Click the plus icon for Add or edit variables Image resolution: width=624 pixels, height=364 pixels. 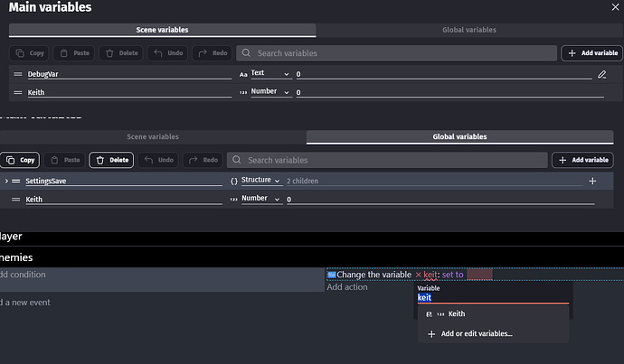[430, 334]
